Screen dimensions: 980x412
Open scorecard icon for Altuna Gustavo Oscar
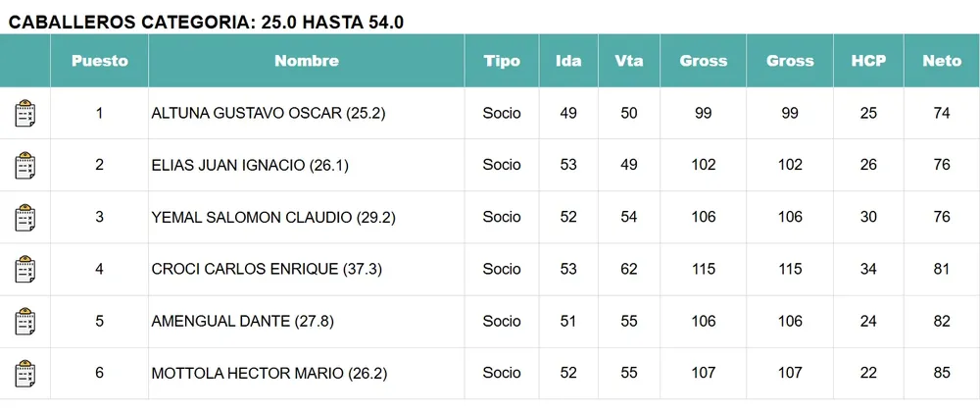tap(24, 114)
